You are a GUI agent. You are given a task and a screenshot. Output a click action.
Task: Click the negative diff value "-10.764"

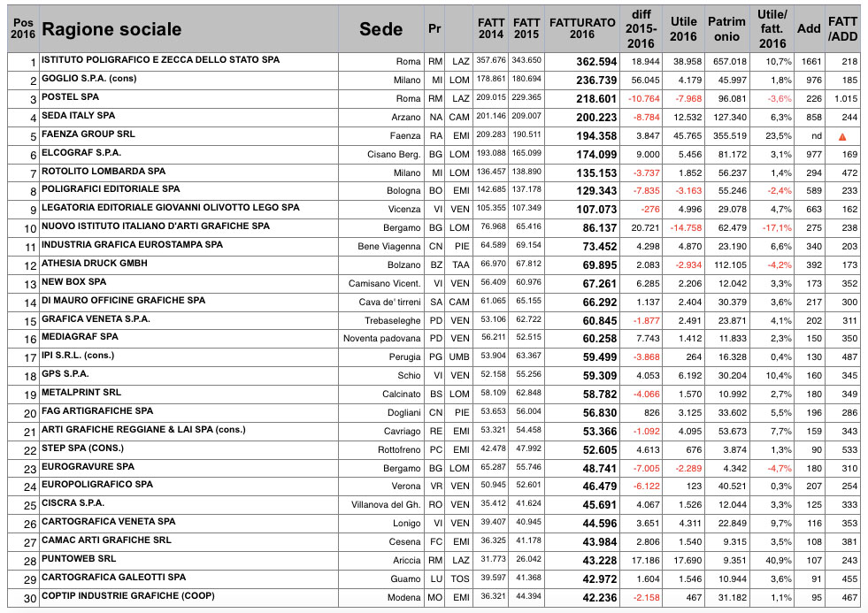(644, 98)
